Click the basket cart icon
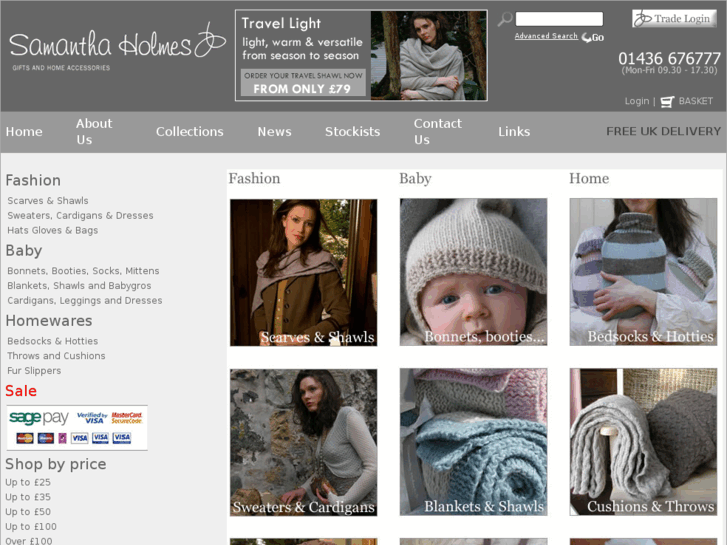727x545 pixels. tap(667, 102)
